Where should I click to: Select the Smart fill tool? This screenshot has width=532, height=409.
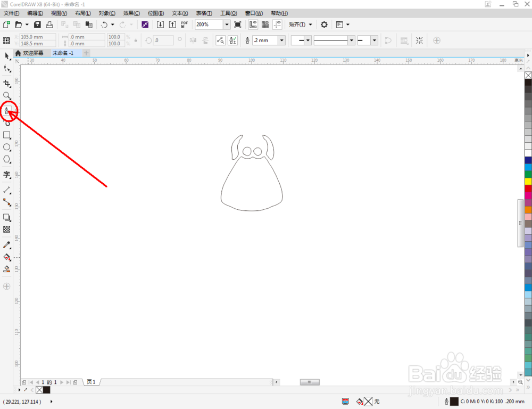click(x=7, y=269)
